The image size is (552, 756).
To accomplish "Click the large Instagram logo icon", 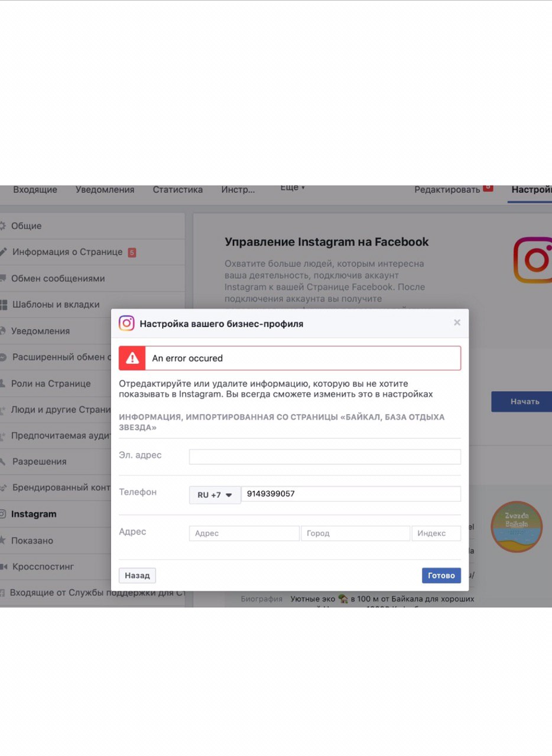I will point(534,260).
